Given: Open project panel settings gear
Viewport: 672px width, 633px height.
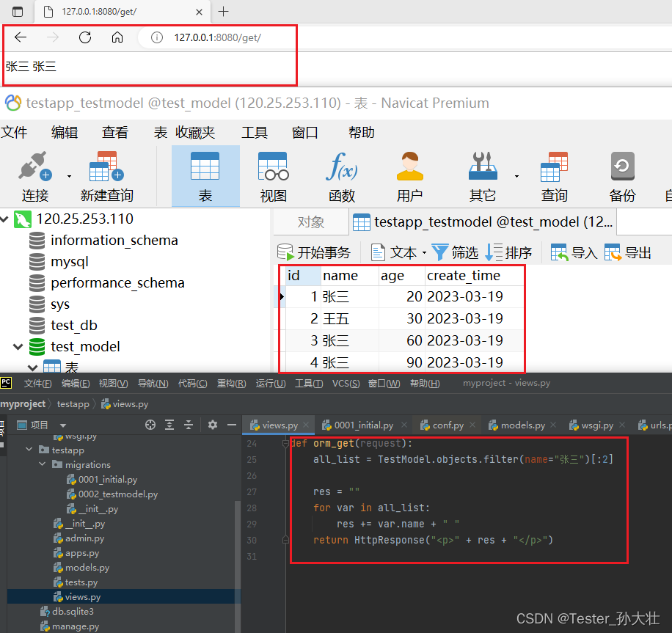Looking at the screenshot, I should (213, 425).
